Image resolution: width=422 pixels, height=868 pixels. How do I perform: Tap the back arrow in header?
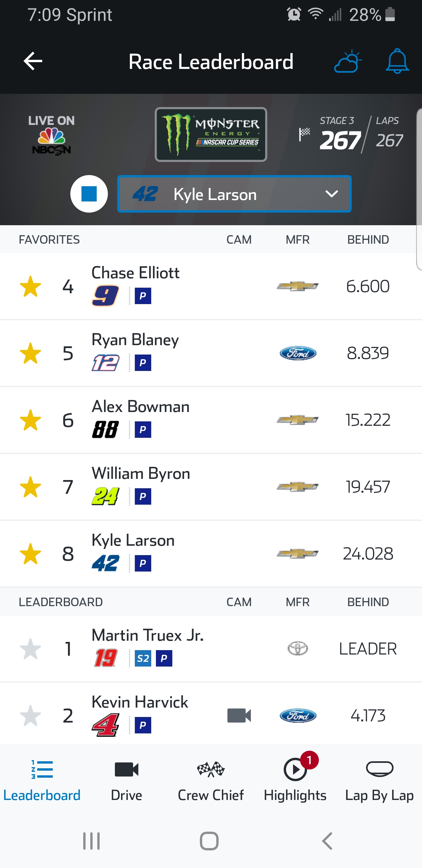(x=33, y=61)
